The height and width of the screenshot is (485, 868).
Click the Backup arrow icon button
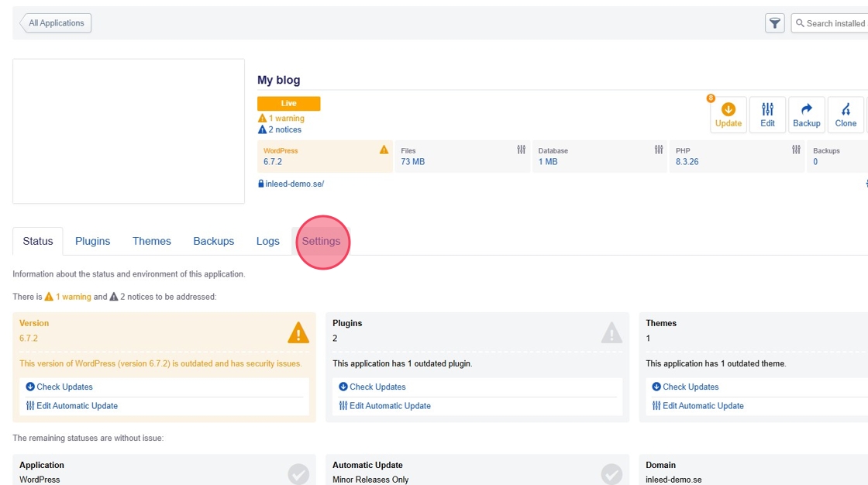click(806, 115)
